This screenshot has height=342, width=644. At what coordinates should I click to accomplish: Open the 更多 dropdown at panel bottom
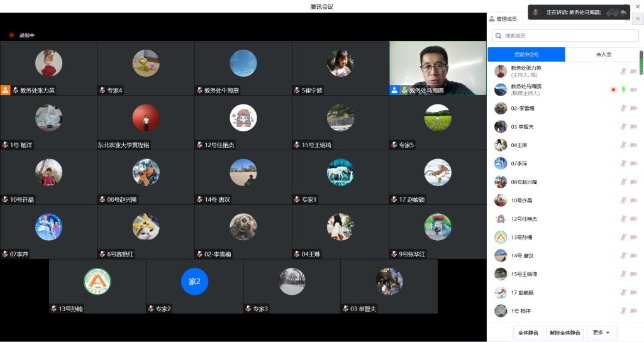pos(602,333)
